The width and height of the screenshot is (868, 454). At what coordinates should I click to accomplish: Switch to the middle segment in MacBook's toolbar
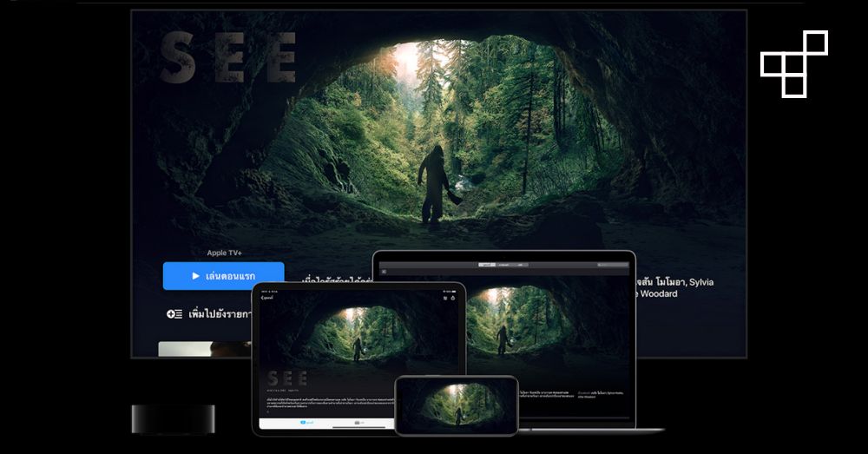click(503, 265)
